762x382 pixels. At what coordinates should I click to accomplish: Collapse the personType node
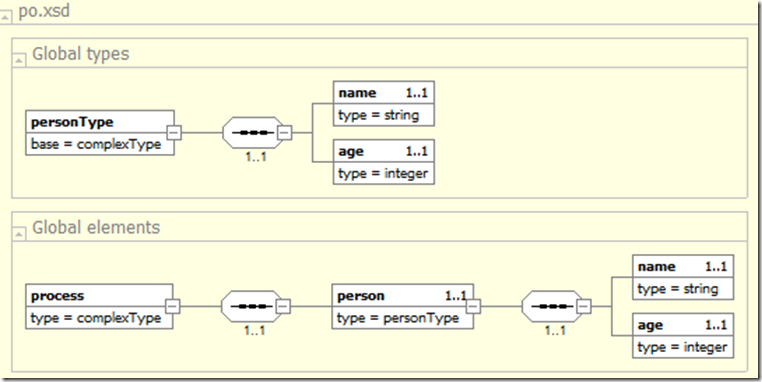(x=174, y=132)
